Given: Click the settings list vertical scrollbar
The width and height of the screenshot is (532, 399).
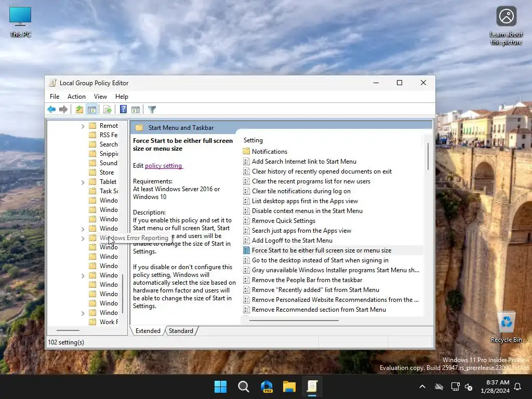Looking at the screenshot, I should click(428, 156).
